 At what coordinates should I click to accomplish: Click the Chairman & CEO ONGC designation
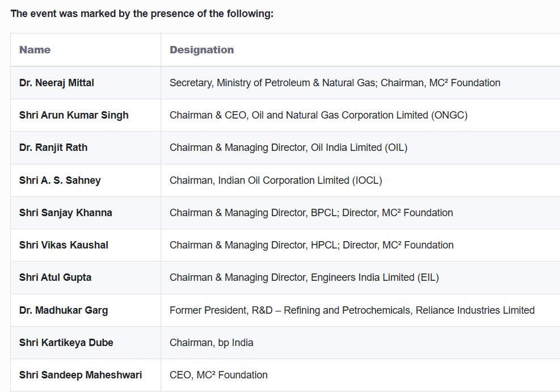(318, 115)
